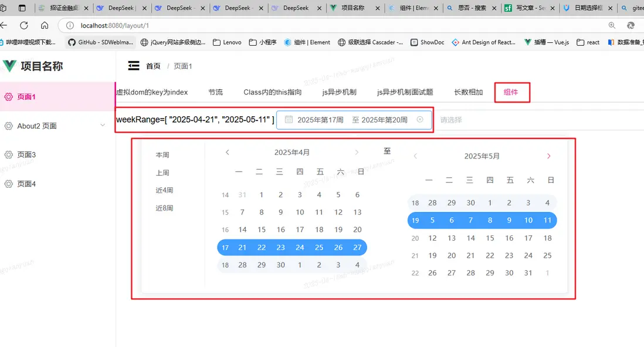Open the 插槽 — Vue.js bookmark

[547, 42]
